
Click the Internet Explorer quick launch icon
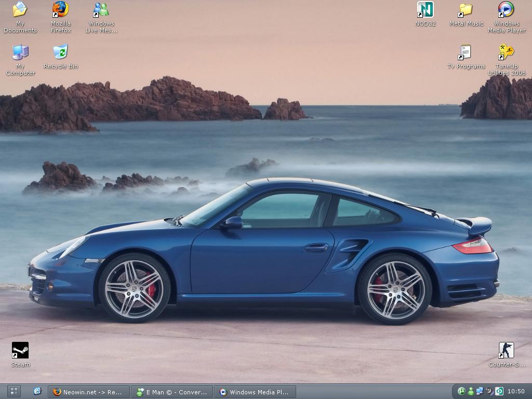(37, 391)
